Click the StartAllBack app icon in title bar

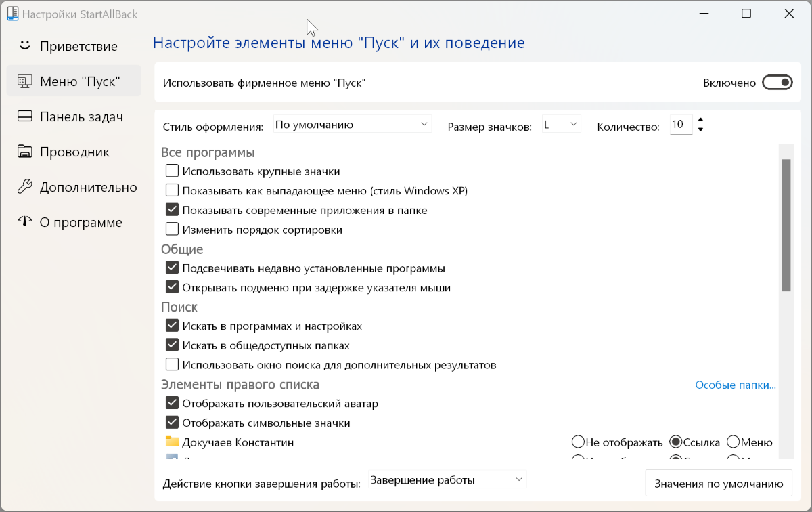click(12, 14)
